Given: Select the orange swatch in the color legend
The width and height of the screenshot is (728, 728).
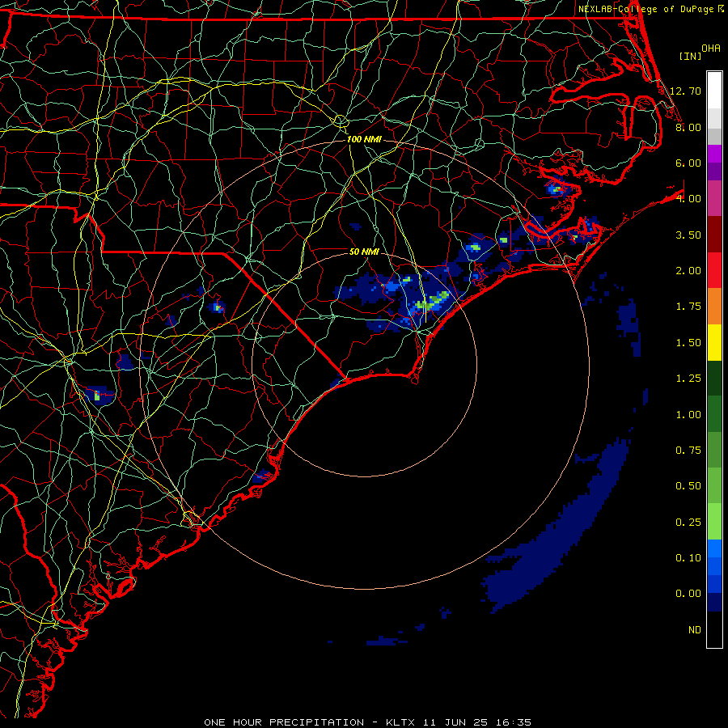Looking at the screenshot, I should pos(714,307).
